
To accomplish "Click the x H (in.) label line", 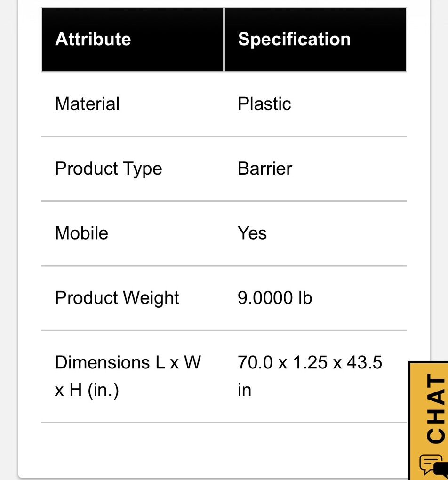I will (x=87, y=390).
